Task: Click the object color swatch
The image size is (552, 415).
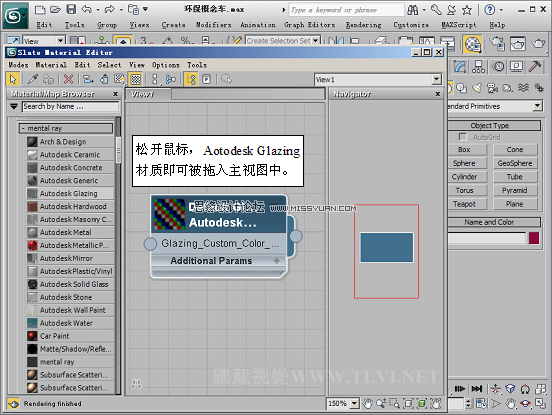Action: (x=534, y=238)
